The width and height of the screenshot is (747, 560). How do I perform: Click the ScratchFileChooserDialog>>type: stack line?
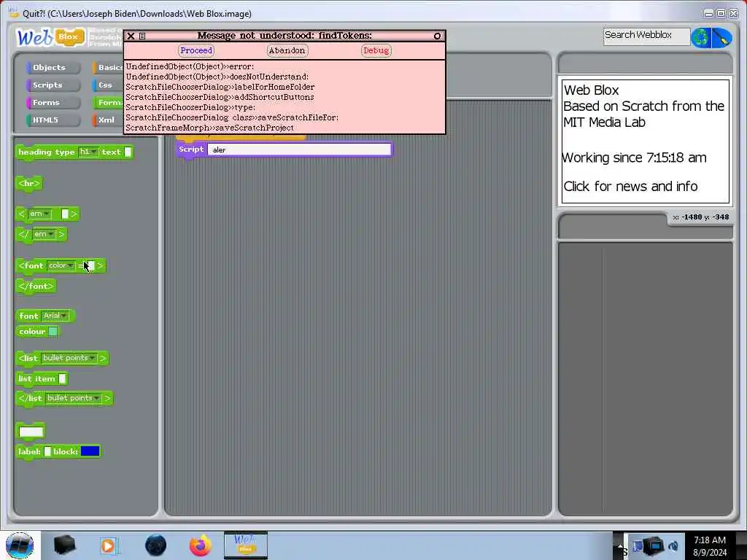(x=190, y=108)
